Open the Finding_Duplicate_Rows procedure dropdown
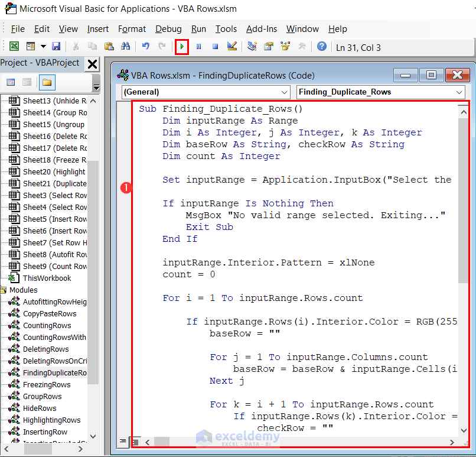 pyautogui.click(x=459, y=92)
